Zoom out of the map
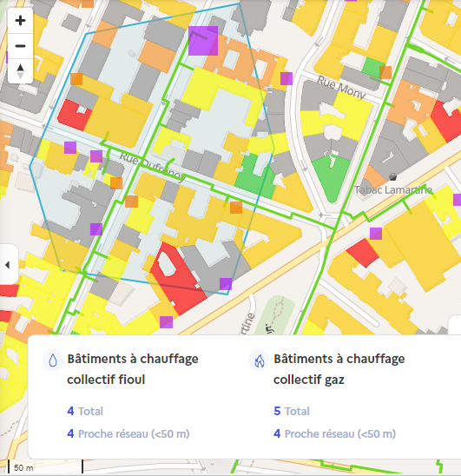Screen dimensions: 461x476 pyautogui.click(x=20, y=46)
